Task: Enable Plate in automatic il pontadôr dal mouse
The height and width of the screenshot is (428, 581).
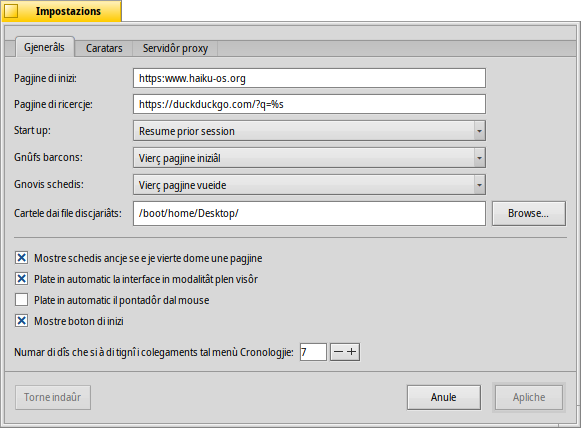Action: pos(21,299)
